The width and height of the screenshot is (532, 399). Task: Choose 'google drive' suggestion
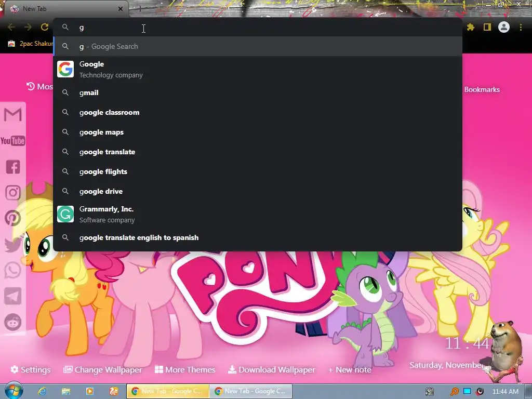(258, 191)
